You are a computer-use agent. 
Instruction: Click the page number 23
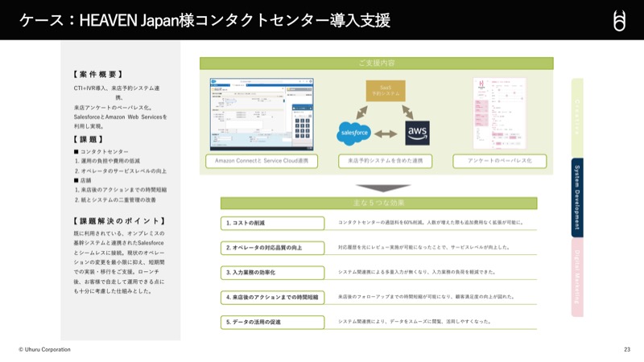pyautogui.click(x=627, y=350)
